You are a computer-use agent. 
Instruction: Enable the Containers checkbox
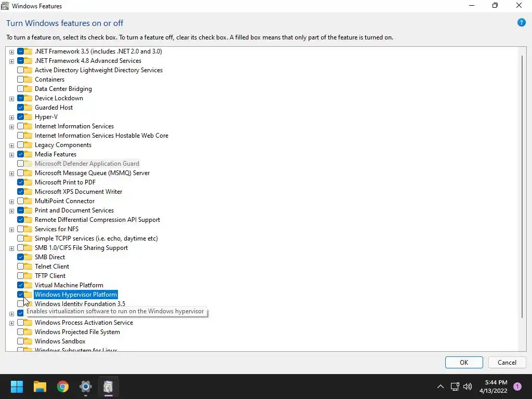[20, 79]
